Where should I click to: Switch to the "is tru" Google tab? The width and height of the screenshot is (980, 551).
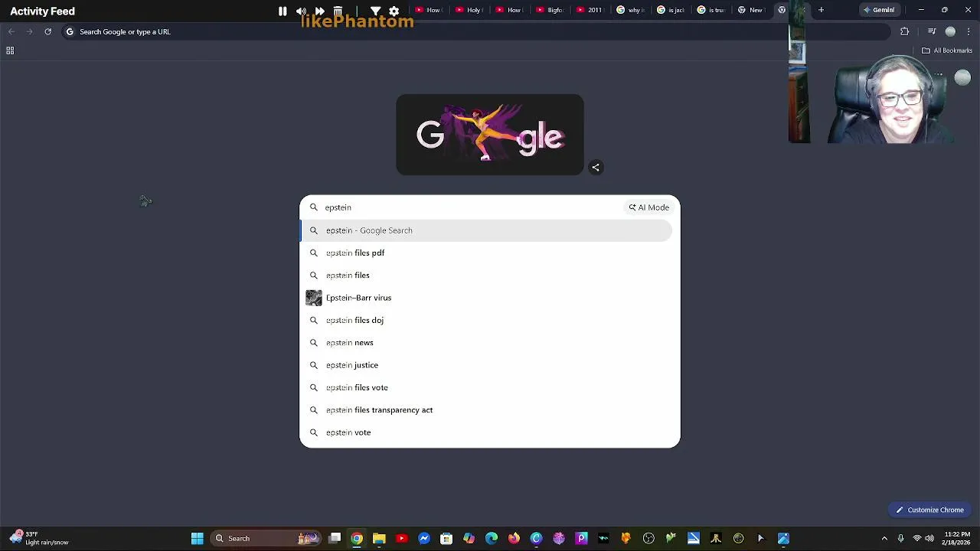pos(710,10)
